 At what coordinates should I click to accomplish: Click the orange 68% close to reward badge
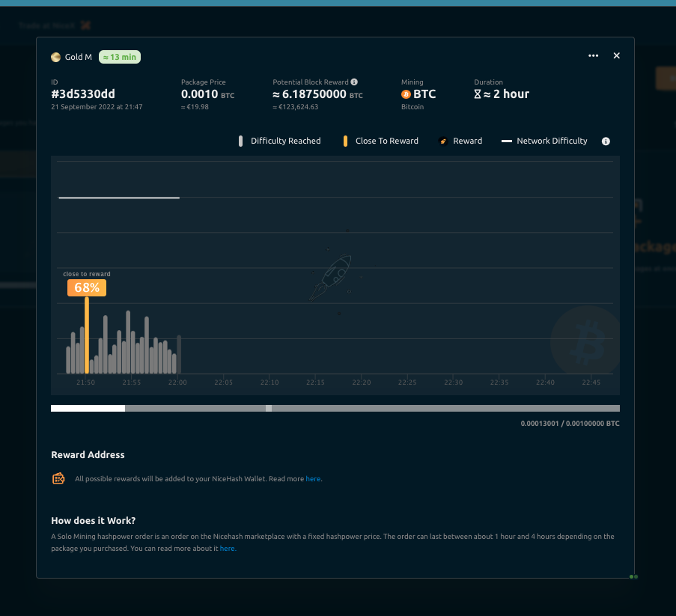pos(87,287)
